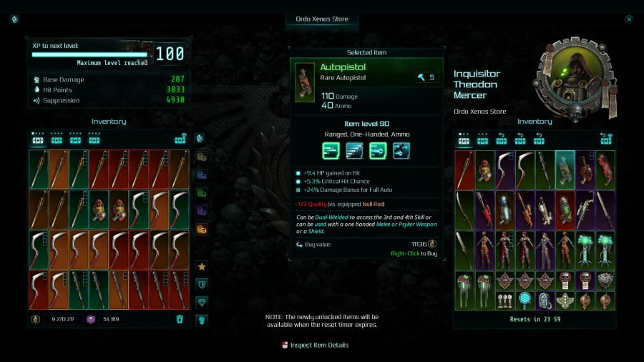Switch to second player inventory chest tab
The image size is (644, 362).
point(57,138)
